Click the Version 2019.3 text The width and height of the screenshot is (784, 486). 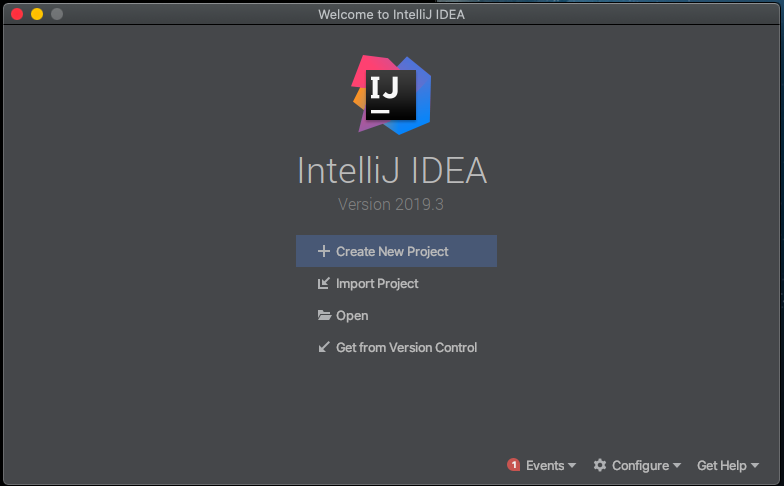[390, 204]
